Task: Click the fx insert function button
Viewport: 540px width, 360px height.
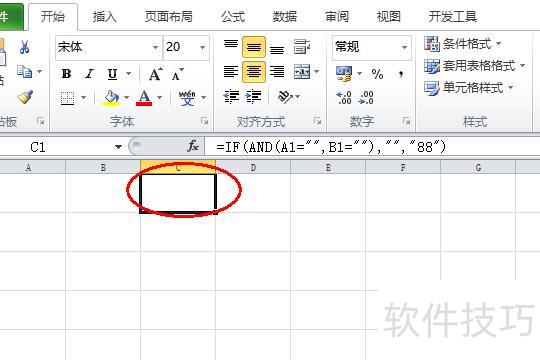Action: (x=193, y=146)
